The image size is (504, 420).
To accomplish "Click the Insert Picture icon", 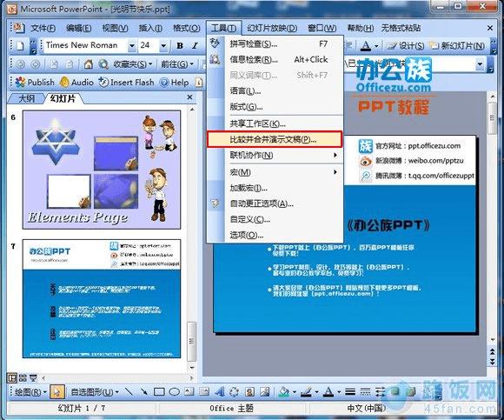I will point(265,391).
